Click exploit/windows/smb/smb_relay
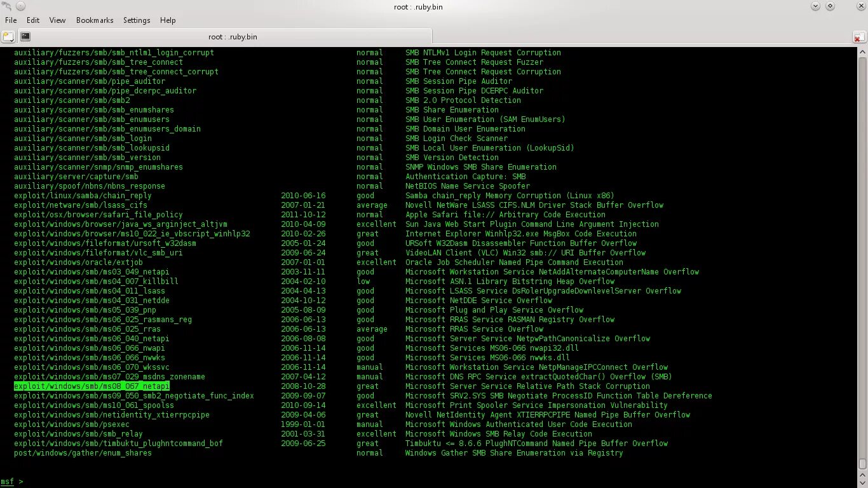This screenshot has height=488, width=868. pyautogui.click(x=78, y=434)
